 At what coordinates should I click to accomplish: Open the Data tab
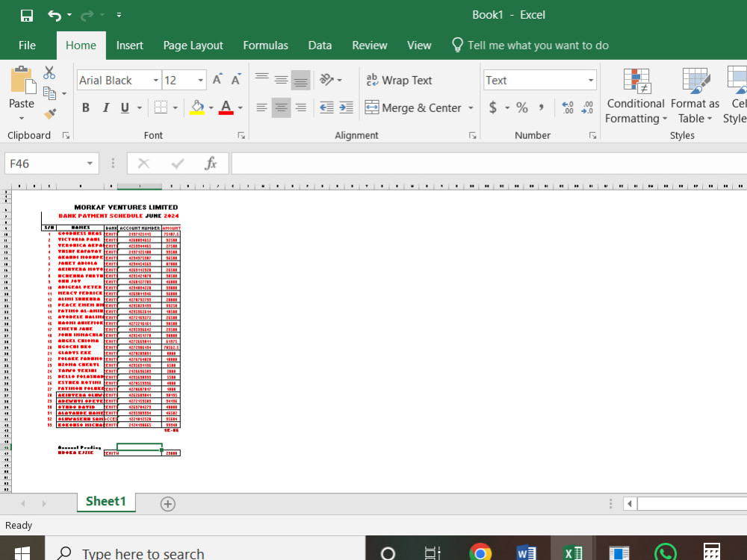[320, 46]
